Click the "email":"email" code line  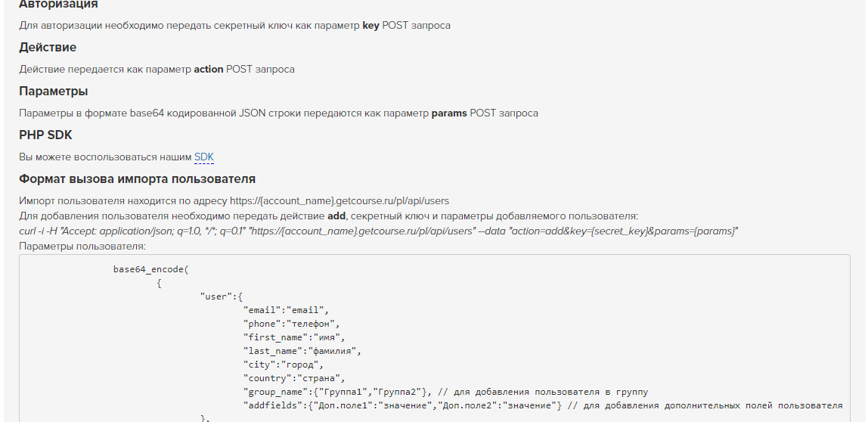[287, 311]
